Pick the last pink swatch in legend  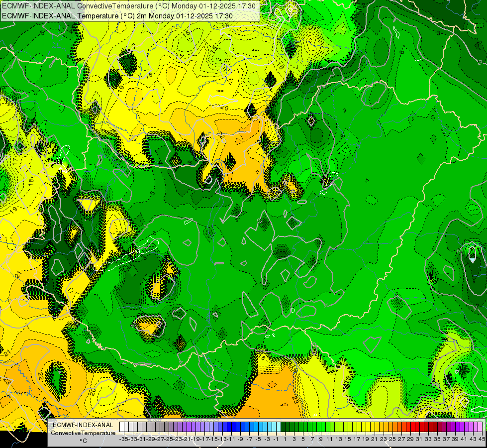point(480,427)
